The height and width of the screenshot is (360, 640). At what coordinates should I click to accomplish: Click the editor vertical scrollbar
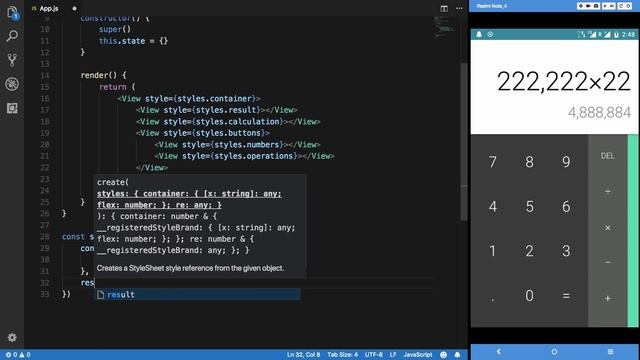pos(464,142)
